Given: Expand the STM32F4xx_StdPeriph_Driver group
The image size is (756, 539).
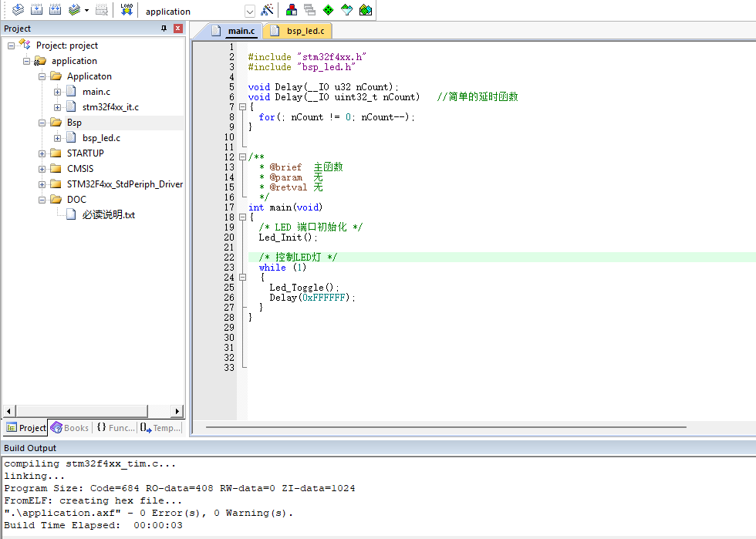Looking at the screenshot, I should click(x=42, y=184).
